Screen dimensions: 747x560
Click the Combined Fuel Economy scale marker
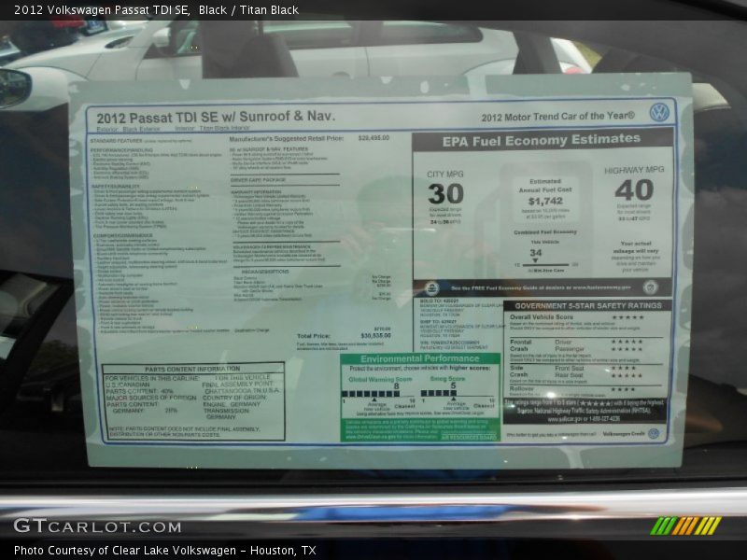[535, 261]
